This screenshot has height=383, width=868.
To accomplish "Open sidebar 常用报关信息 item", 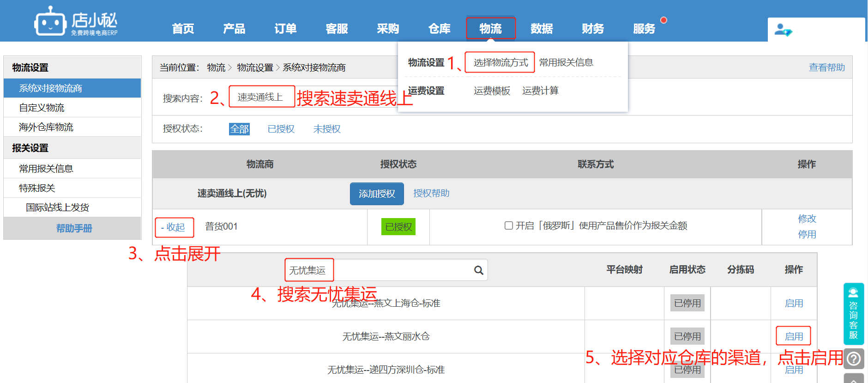I will point(72,168).
